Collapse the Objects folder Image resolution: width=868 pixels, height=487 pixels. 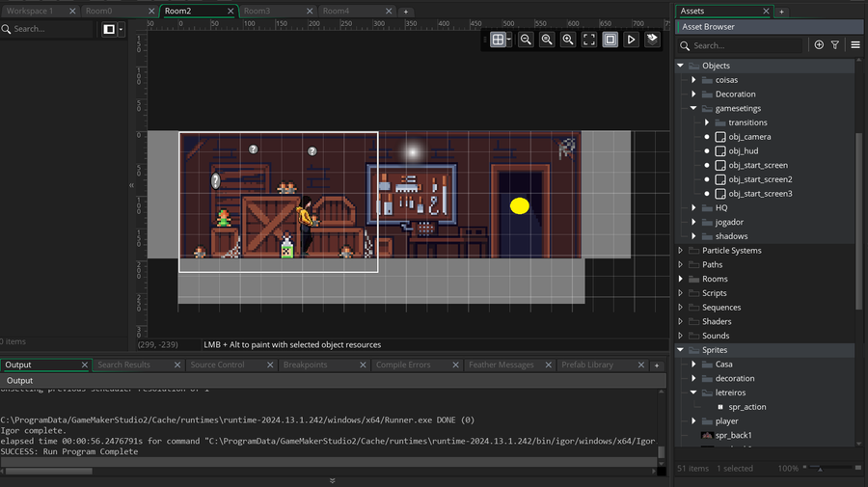point(680,66)
